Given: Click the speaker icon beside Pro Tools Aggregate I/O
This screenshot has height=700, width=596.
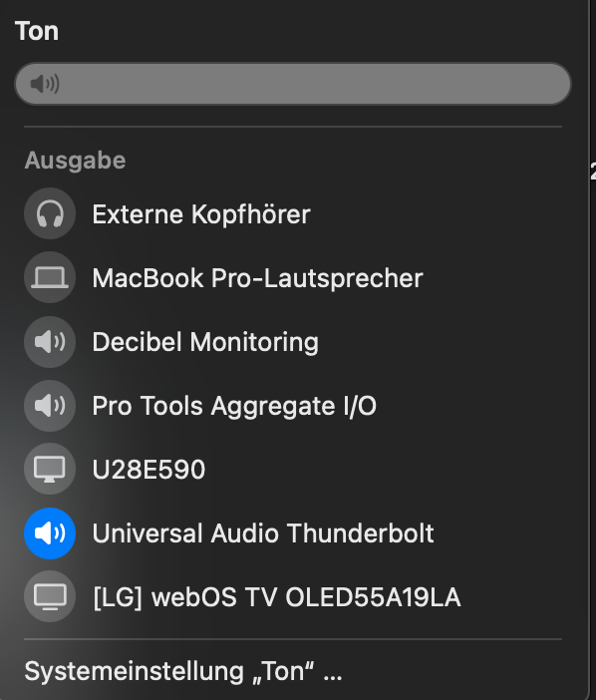Looking at the screenshot, I should 50,406.
